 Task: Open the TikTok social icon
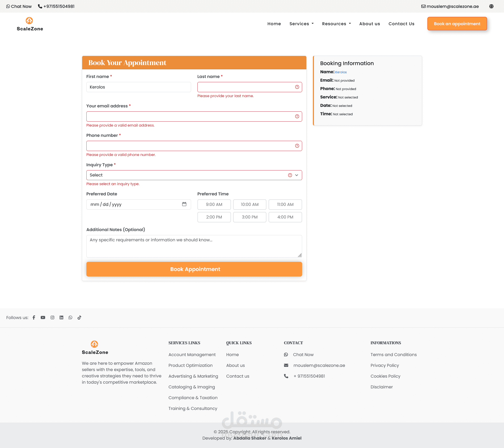79,317
